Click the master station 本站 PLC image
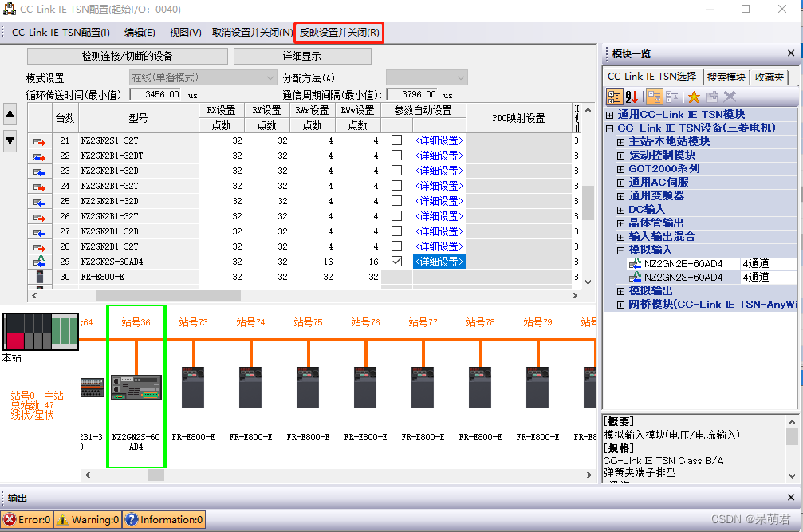The image size is (803, 532). [x=41, y=332]
